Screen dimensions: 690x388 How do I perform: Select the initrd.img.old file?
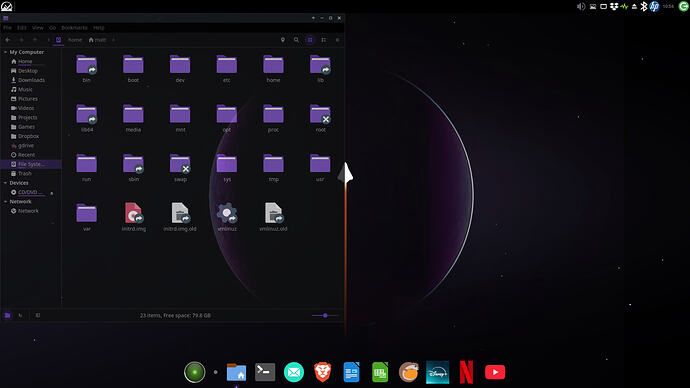pyautogui.click(x=180, y=213)
